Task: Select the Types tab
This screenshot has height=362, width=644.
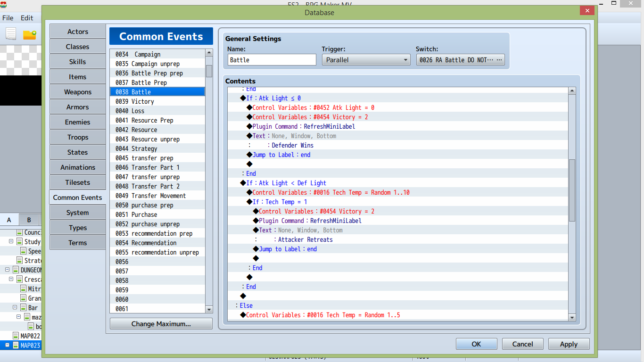Action: 78,228
